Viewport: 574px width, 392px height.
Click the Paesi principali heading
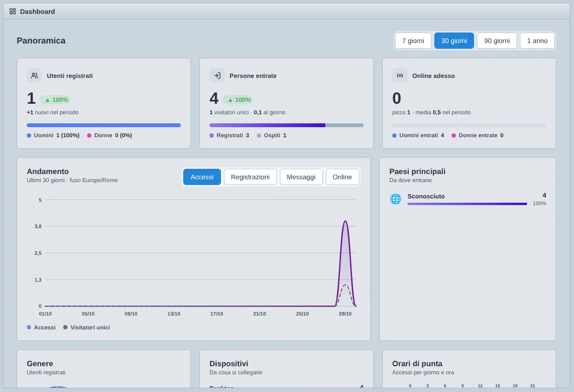click(x=417, y=171)
